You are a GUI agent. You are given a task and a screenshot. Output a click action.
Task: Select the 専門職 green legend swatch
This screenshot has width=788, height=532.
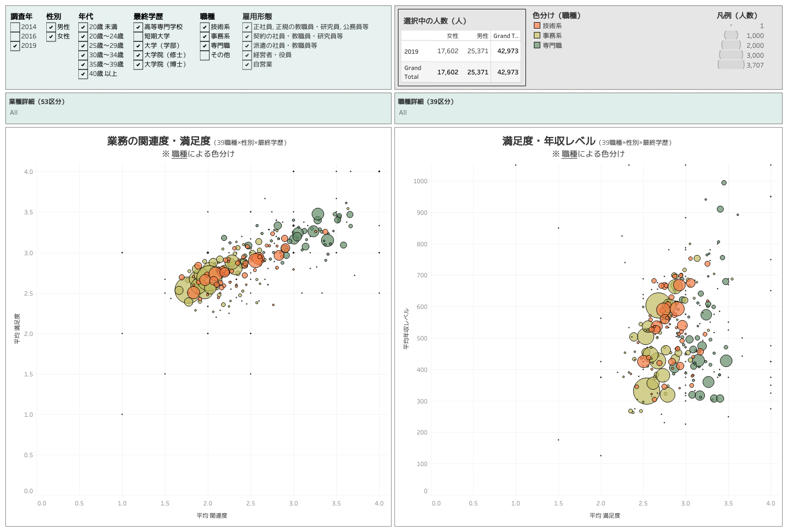click(537, 45)
